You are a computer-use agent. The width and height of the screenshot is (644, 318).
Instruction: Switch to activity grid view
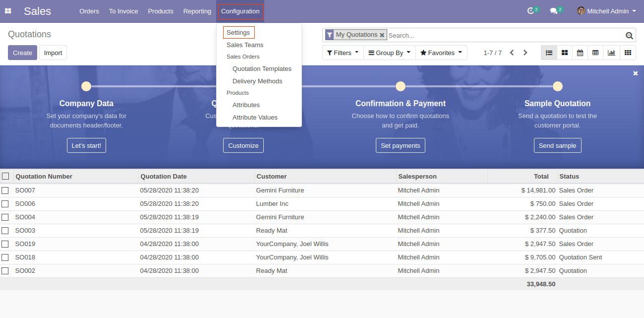pyautogui.click(x=628, y=53)
